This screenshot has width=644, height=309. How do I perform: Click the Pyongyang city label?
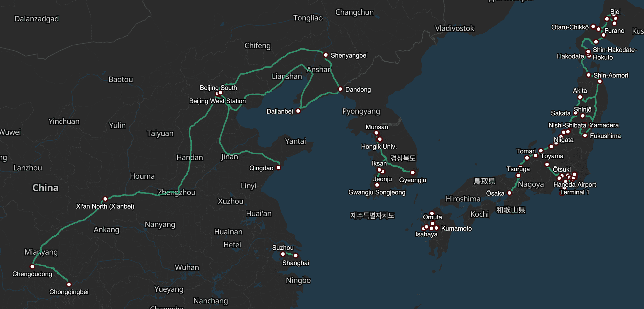(x=361, y=111)
